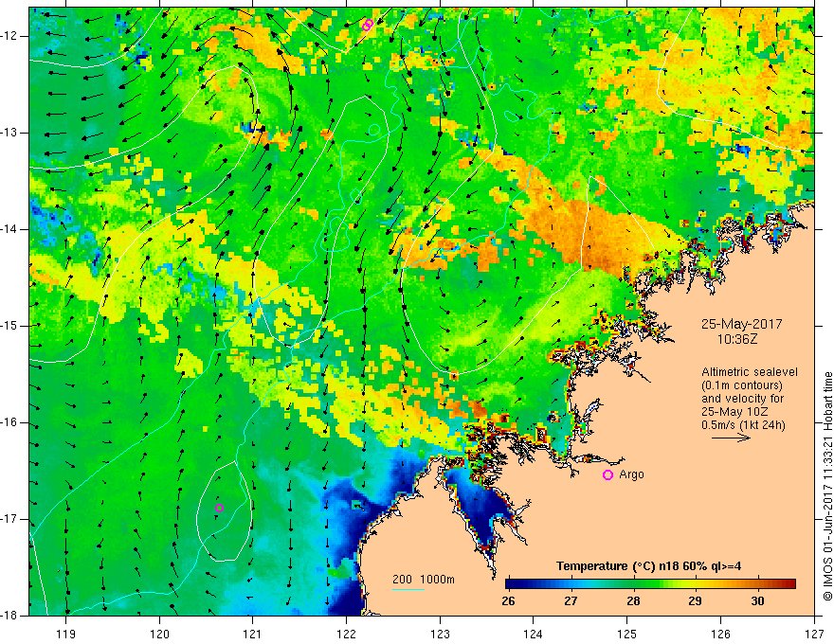
Task: Click the latitude axis label -17
Action: click(9, 519)
